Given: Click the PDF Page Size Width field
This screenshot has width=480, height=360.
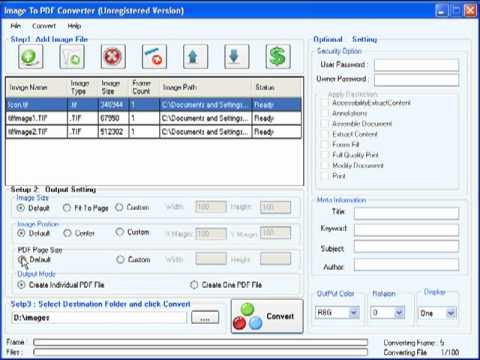Looking at the screenshot, I should tap(211, 259).
